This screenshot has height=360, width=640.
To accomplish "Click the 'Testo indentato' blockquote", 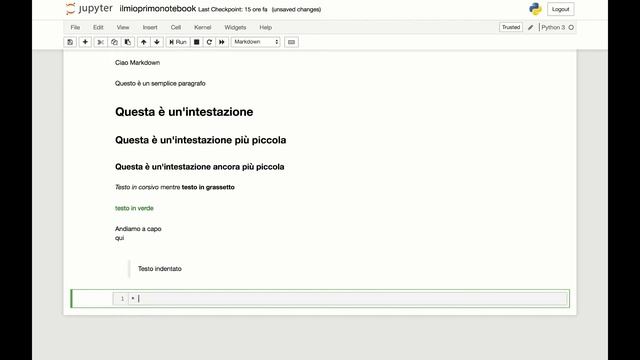I will tap(160, 269).
